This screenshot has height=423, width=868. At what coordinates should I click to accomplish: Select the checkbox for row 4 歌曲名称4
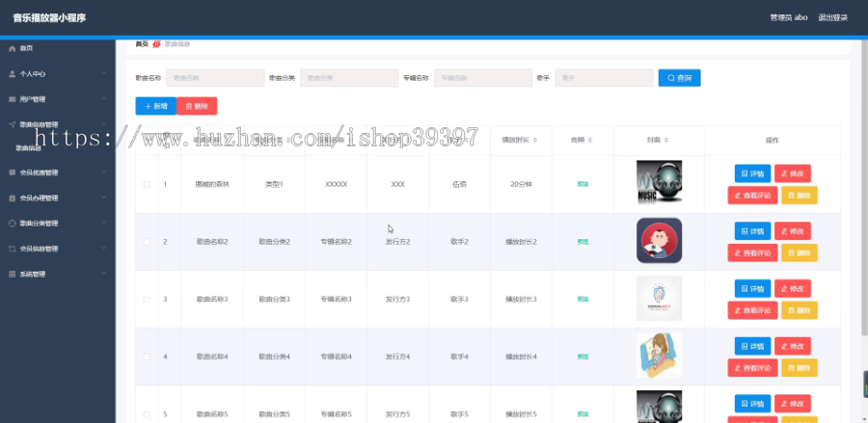point(147,357)
